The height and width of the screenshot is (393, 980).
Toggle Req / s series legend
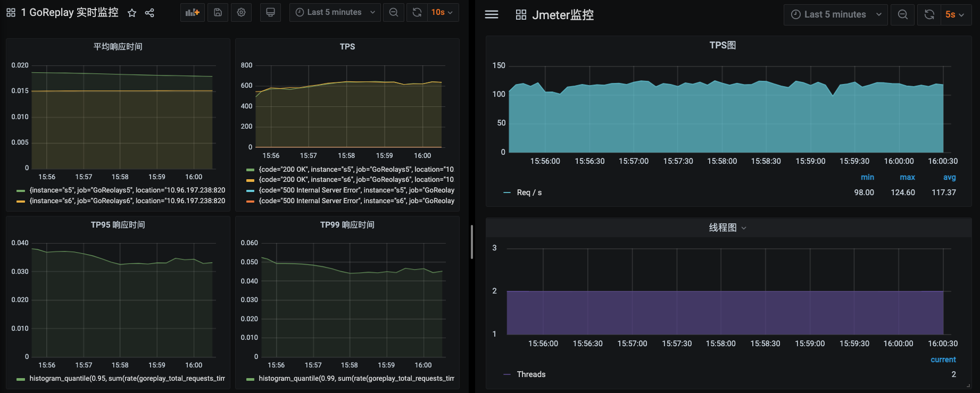click(529, 193)
